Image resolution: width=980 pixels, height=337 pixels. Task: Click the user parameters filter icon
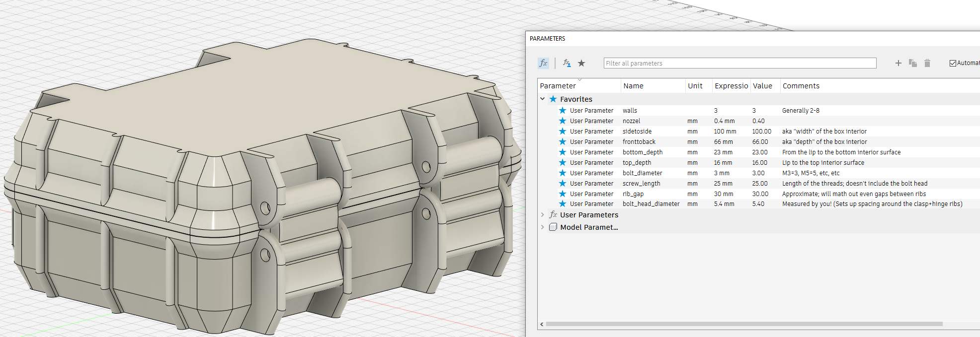coord(567,63)
